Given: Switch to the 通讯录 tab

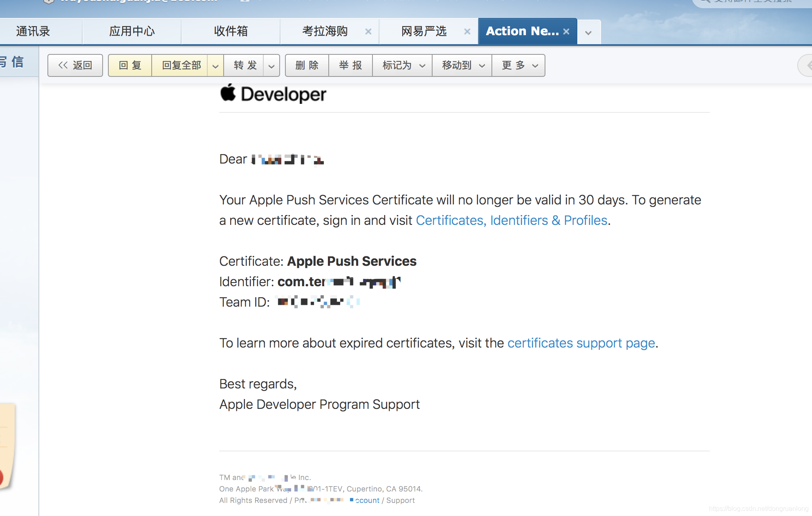Looking at the screenshot, I should pyautogui.click(x=33, y=31).
